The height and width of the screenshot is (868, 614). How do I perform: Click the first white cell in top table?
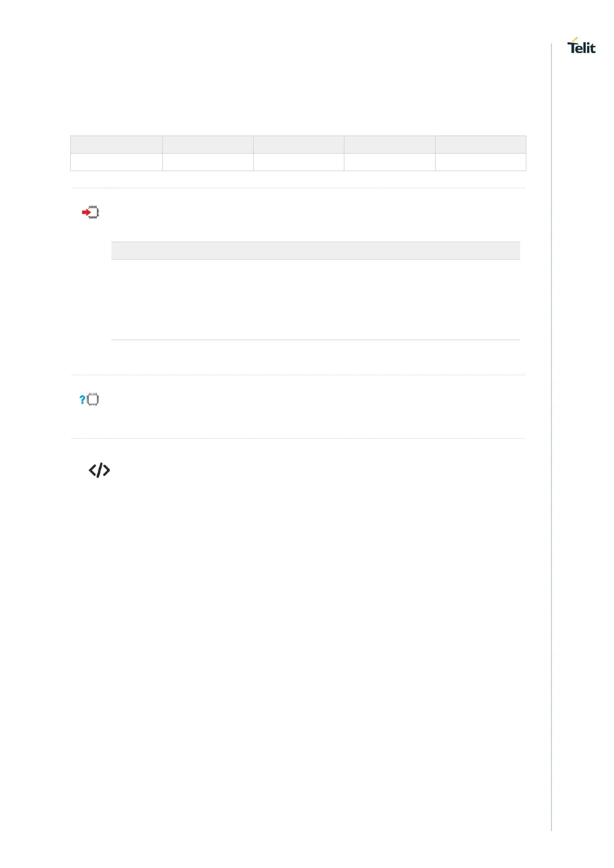coord(117,162)
